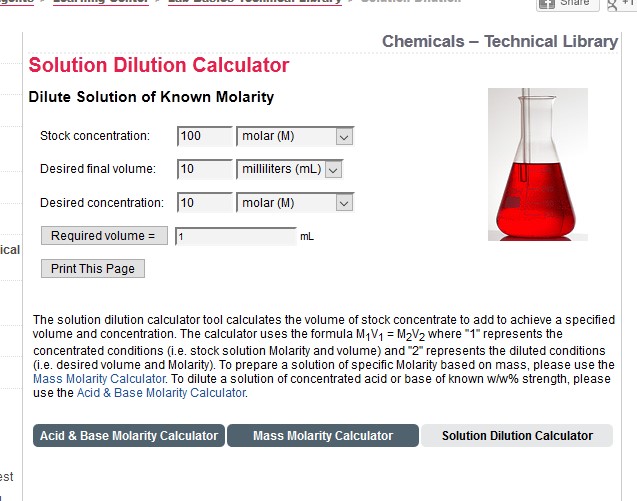Screen dimensions: 637x501
Task: Click the Lab Basics Technical Library breadcrumb
Action: [255, 2]
